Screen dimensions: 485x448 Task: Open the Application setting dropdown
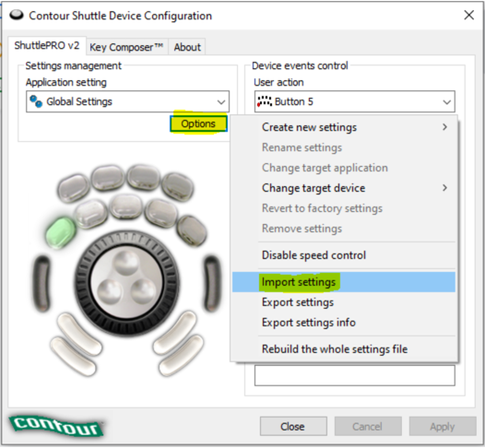coord(127,101)
